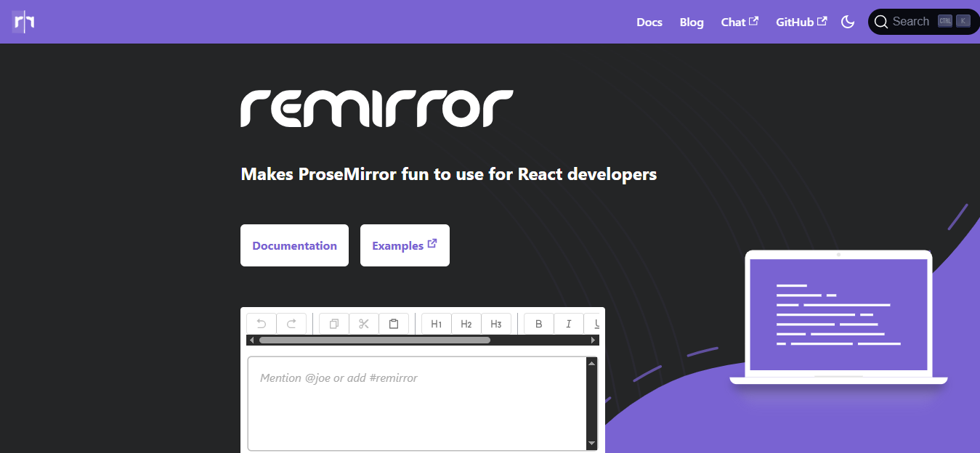
Task: Open the Docs page
Action: click(649, 22)
